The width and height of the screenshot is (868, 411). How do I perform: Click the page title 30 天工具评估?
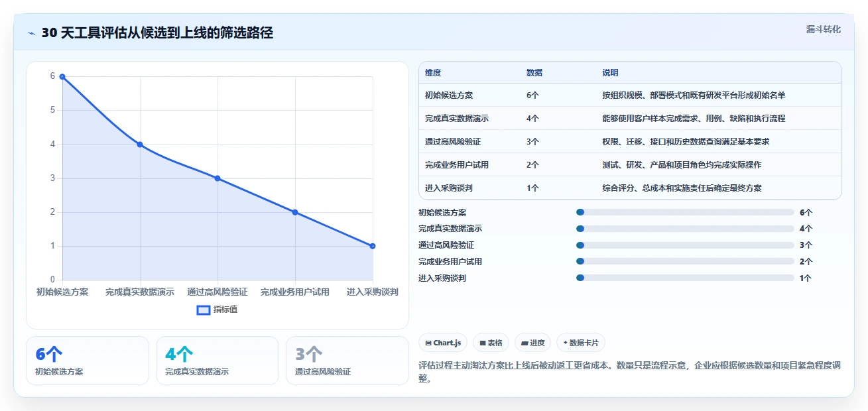coord(157,33)
